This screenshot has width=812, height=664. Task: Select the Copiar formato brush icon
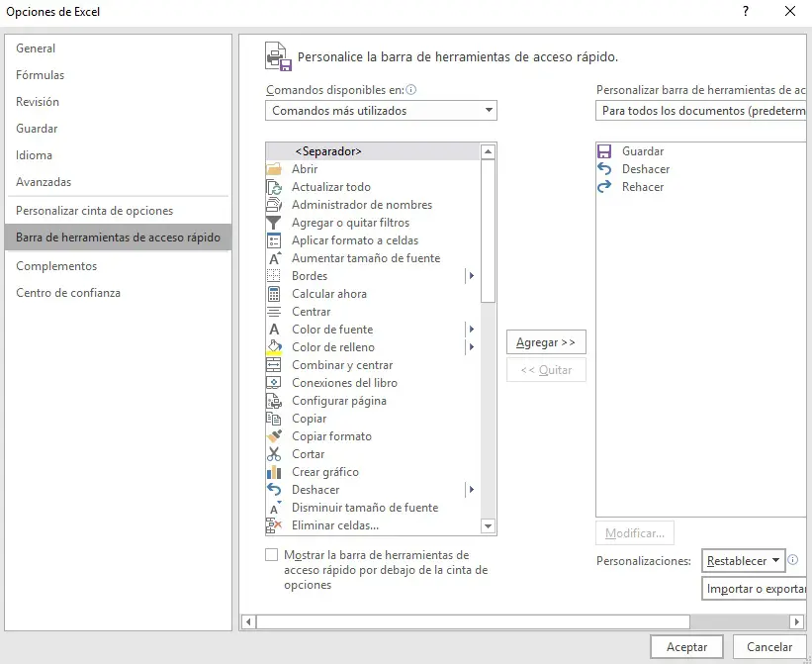coord(275,436)
